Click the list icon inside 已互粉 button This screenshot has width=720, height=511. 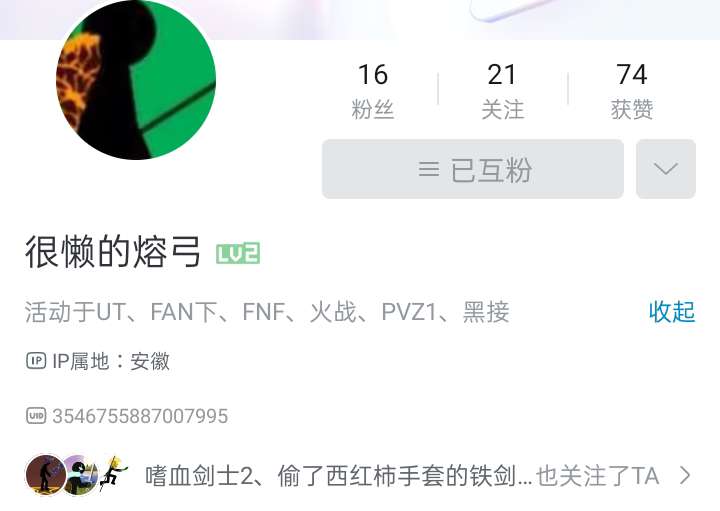pos(429,169)
